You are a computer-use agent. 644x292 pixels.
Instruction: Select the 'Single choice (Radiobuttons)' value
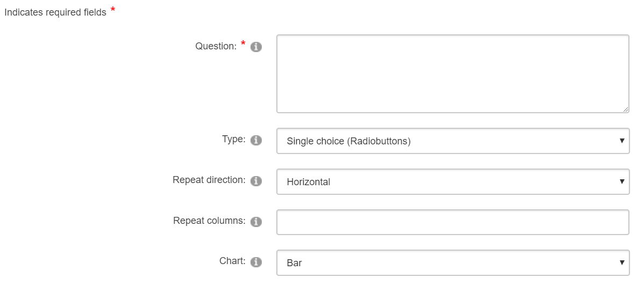(348, 141)
